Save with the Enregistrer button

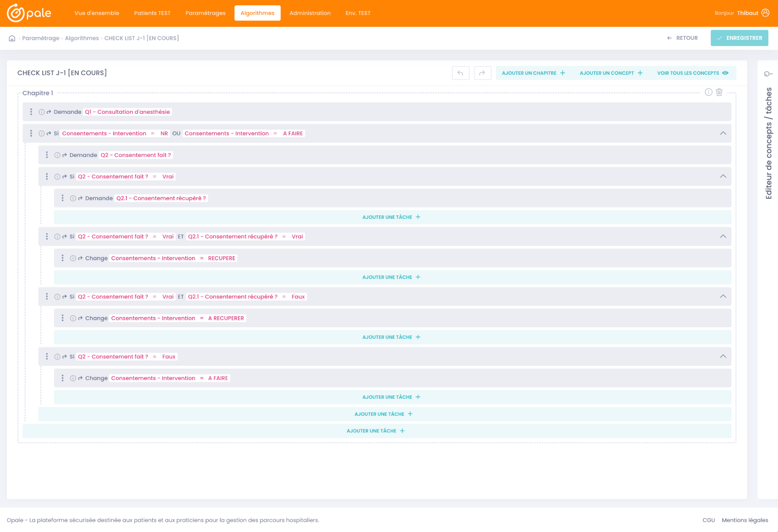coord(739,38)
